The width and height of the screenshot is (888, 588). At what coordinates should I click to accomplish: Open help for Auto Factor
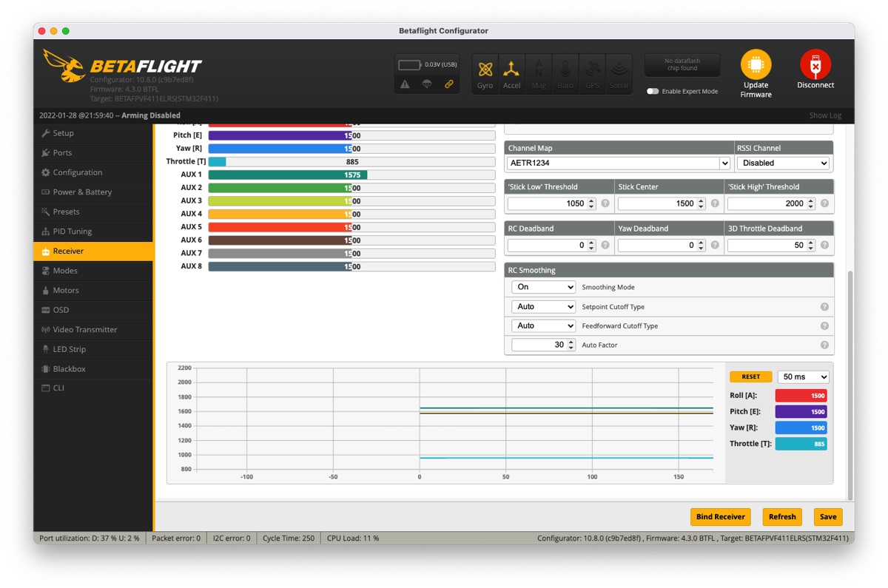click(824, 345)
